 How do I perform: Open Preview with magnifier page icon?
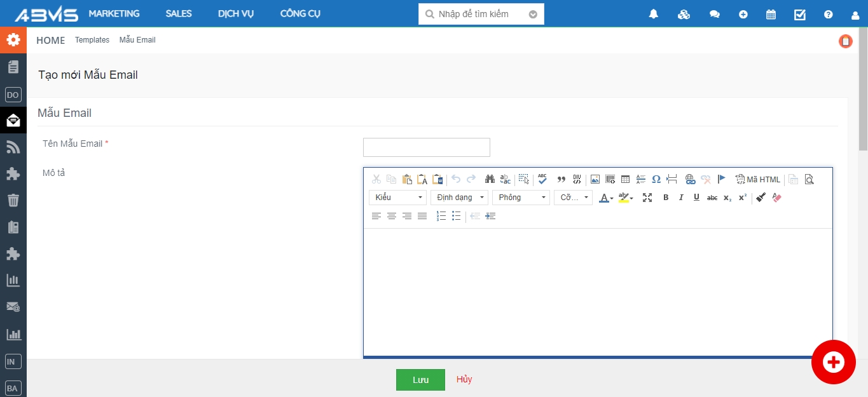coord(809,179)
